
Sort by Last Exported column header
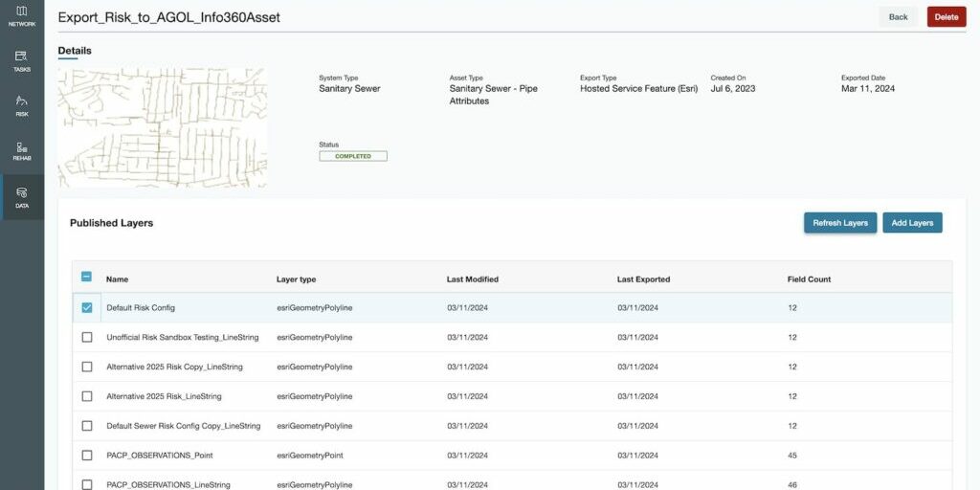click(x=644, y=279)
